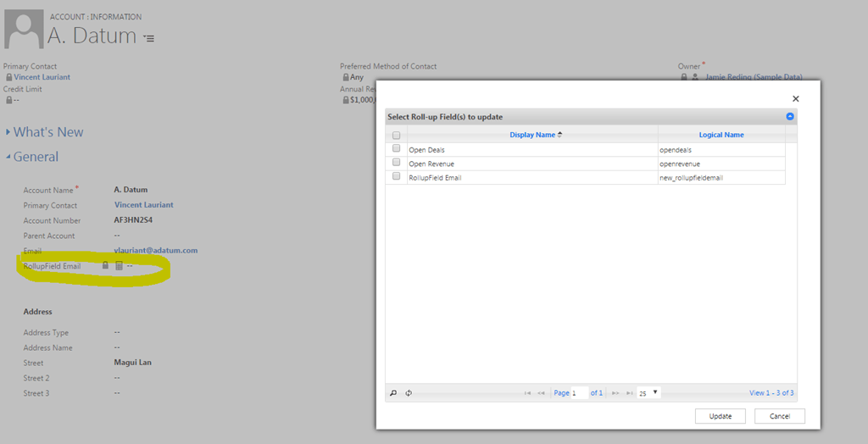The image size is (868, 444).
Task: Click the sort arrows beside Display Name header
Action: [x=559, y=135]
